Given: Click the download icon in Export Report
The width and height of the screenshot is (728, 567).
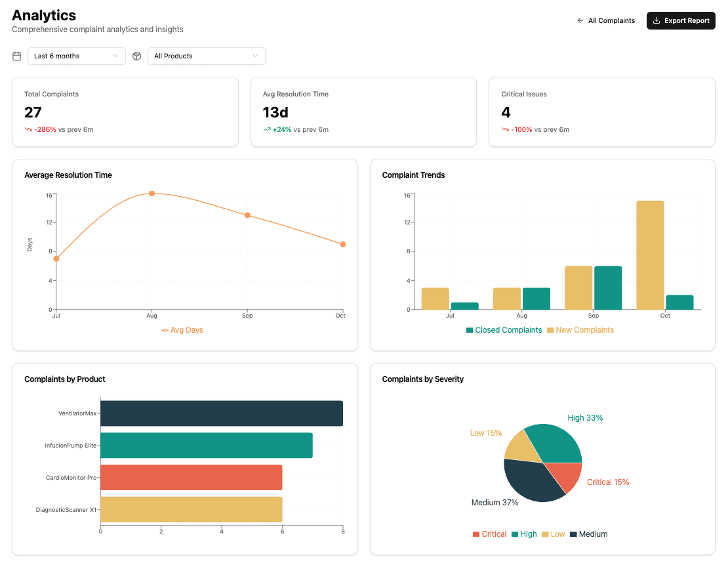Looking at the screenshot, I should [x=657, y=20].
